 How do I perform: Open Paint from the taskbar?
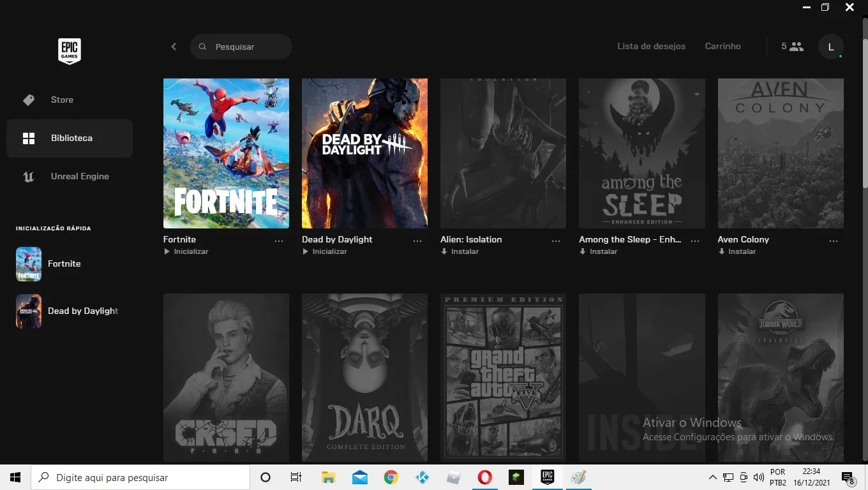578,477
